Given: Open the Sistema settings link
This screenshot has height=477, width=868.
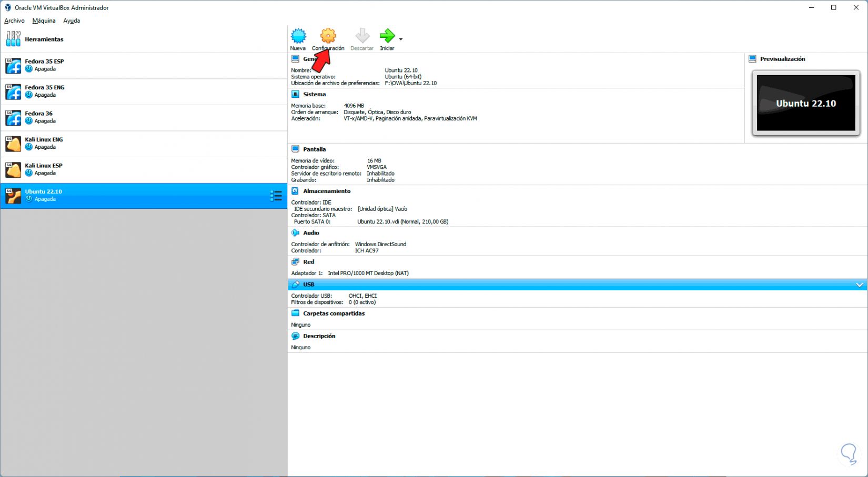Looking at the screenshot, I should [x=315, y=94].
